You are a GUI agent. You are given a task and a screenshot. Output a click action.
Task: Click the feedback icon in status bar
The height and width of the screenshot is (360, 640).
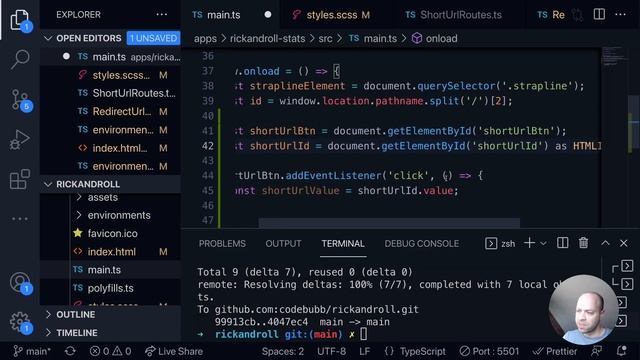(x=597, y=351)
